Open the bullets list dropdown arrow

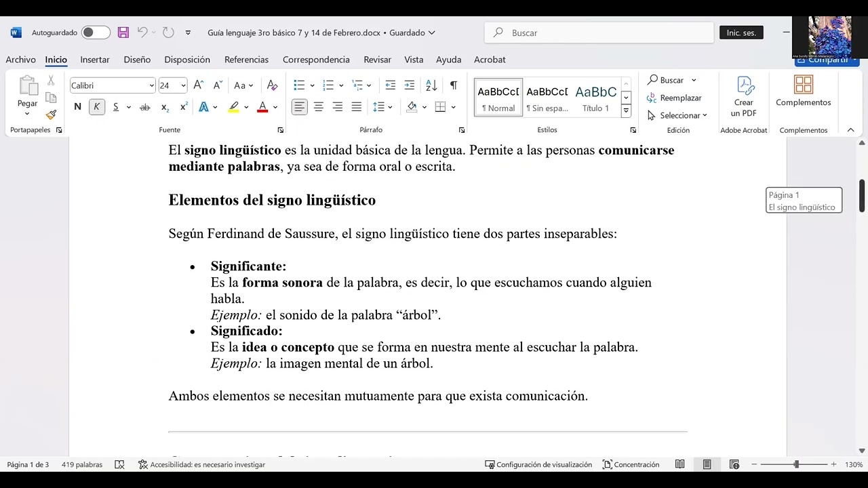(x=312, y=85)
